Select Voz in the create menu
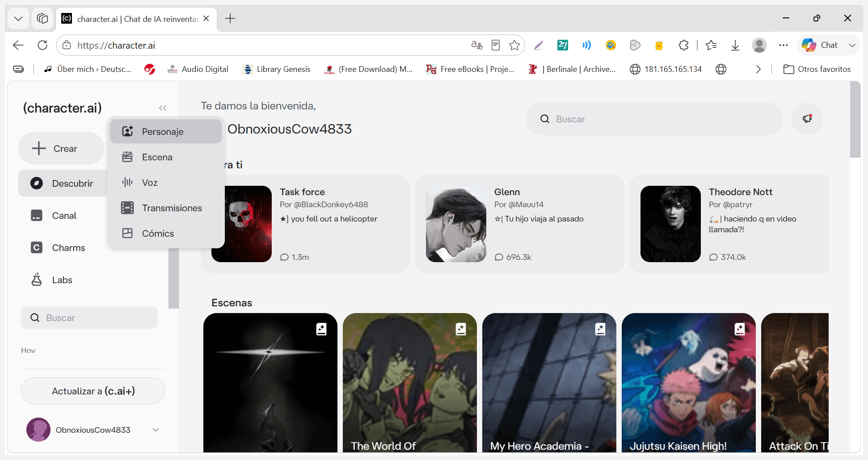 click(166, 182)
